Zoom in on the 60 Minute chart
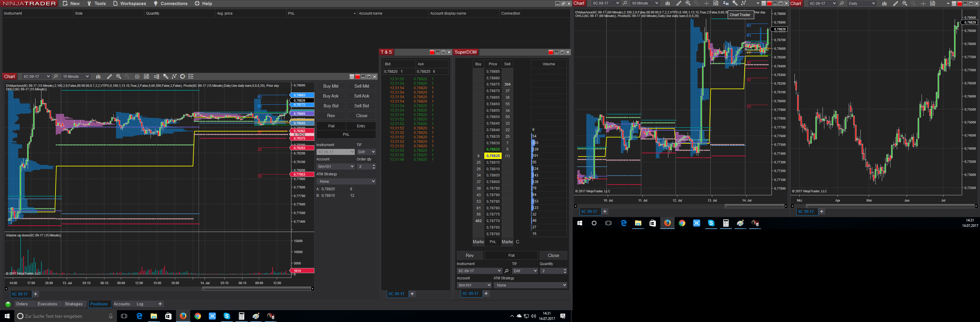The width and height of the screenshot is (980, 322). (x=688, y=3)
